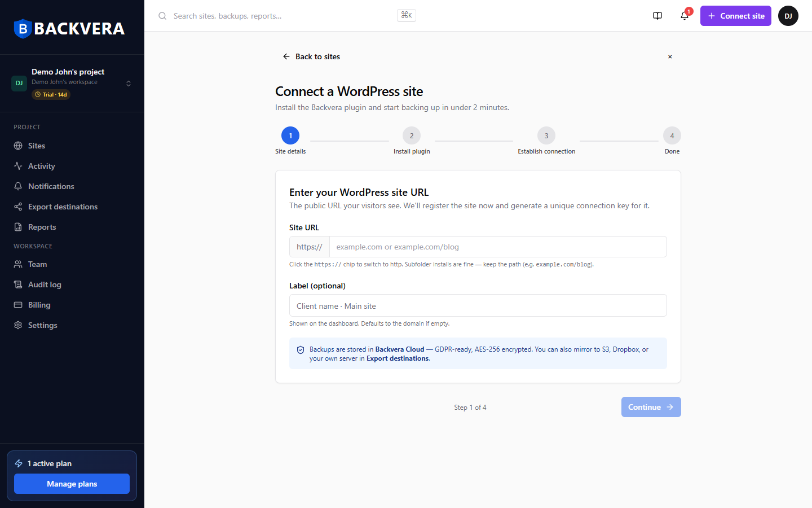Focus the Label optional input field
Image resolution: width=812 pixels, height=508 pixels.
pyautogui.click(x=478, y=305)
